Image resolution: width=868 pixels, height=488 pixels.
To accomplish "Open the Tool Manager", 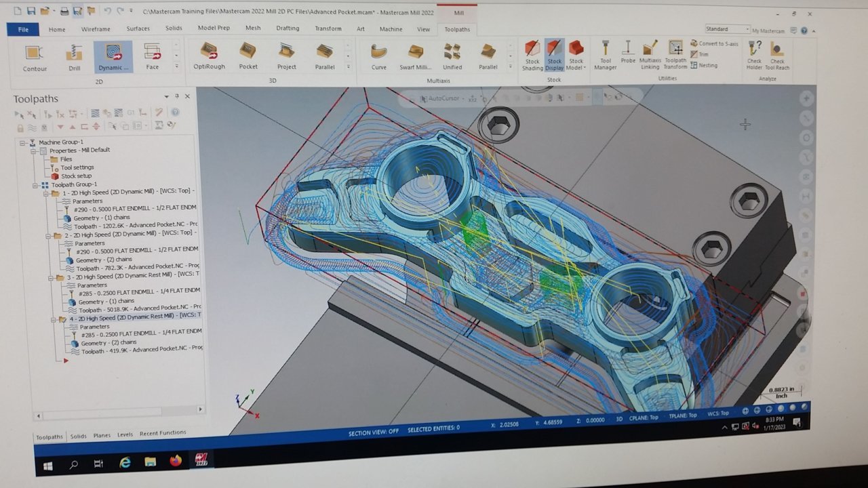I will [606, 55].
